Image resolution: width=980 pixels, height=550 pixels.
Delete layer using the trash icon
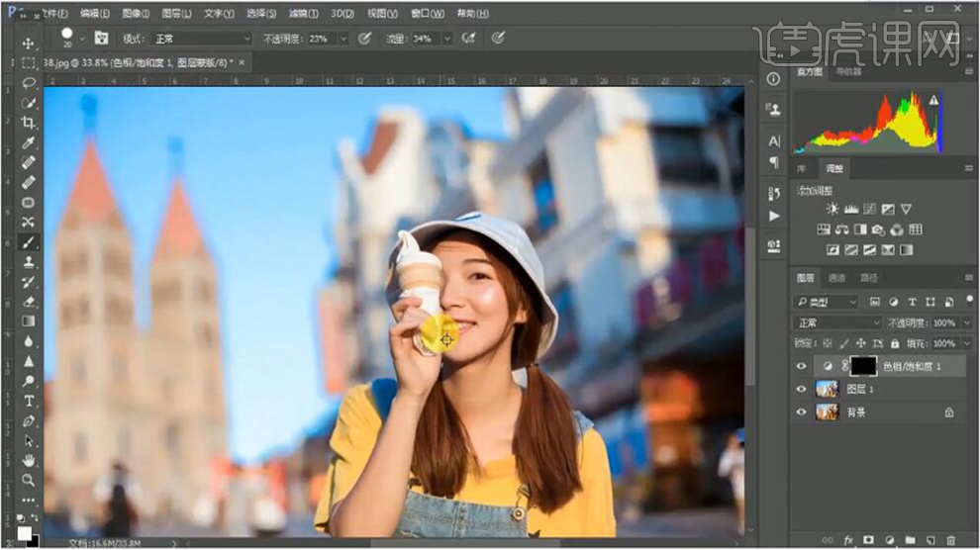coord(950,540)
